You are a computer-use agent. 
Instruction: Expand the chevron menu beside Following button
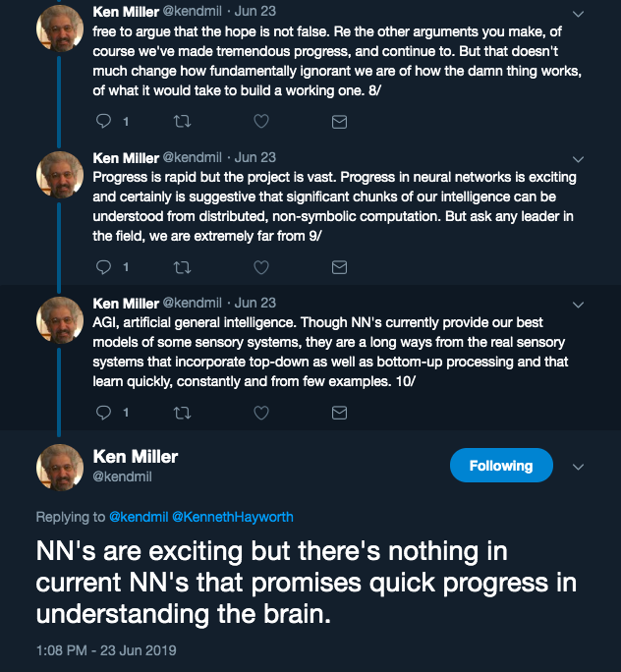pyautogui.click(x=578, y=467)
